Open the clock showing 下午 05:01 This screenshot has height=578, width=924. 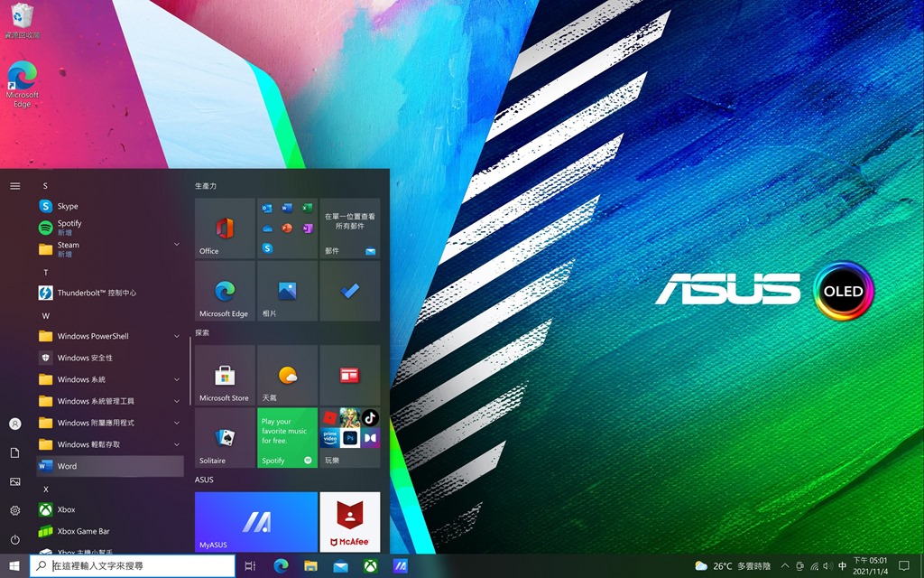871,565
